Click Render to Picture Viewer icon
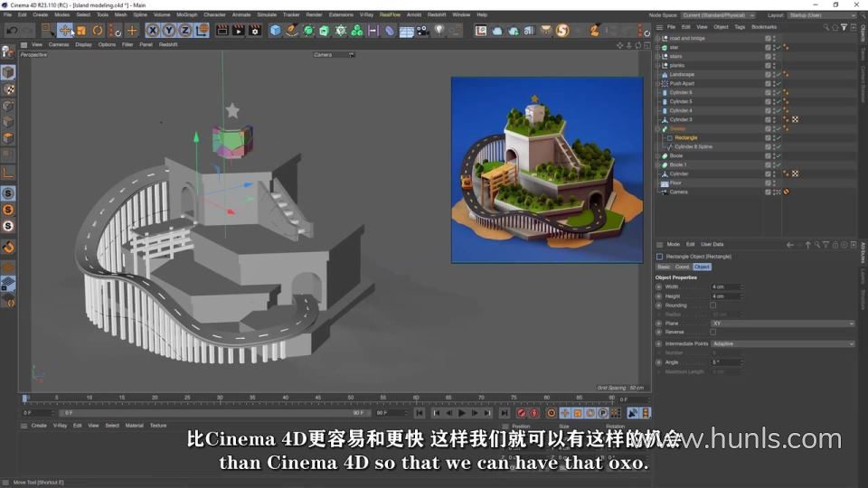 pos(239,31)
